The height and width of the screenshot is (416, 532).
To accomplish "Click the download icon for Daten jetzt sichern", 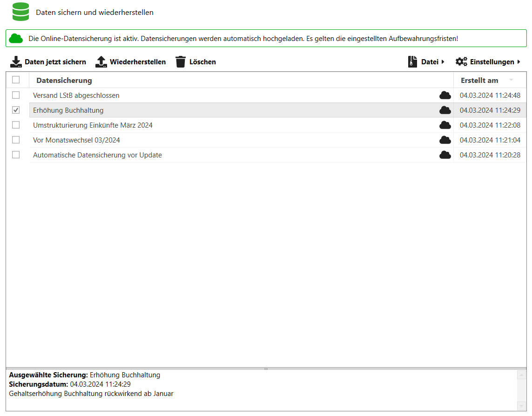I will tap(16, 62).
